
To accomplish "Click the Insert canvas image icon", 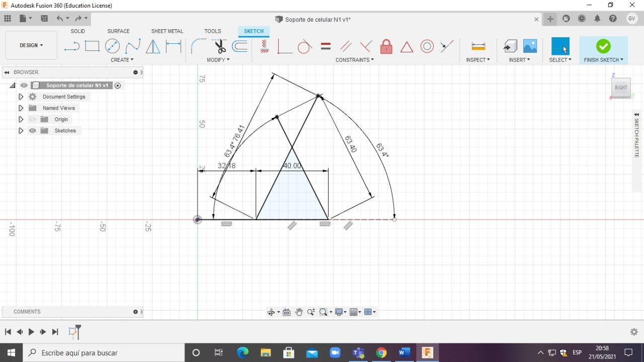I will (x=530, y=46).
